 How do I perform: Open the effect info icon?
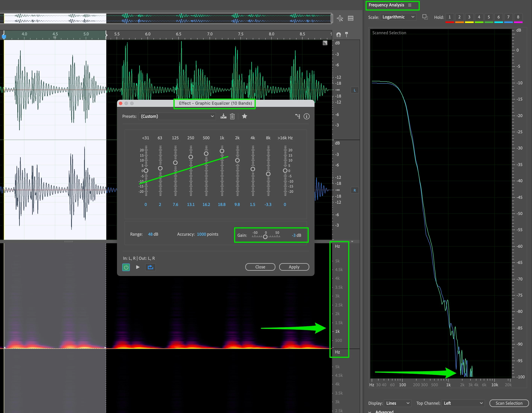pos(306,116)
